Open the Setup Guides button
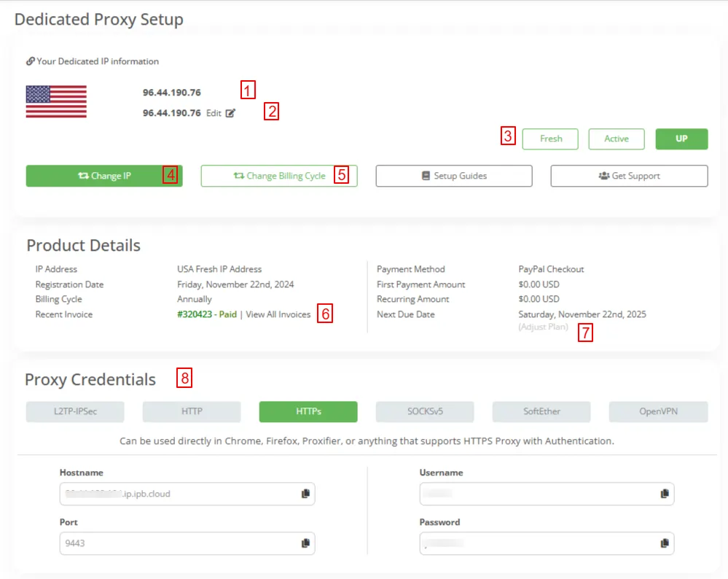Screen dimensions: 728x579 tap(454, 176)
